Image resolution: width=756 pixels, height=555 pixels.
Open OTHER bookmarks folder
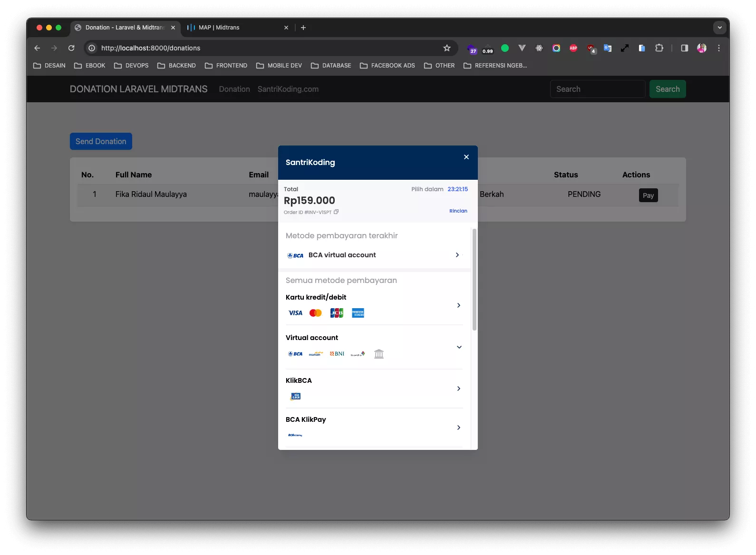(x=439, y=66)
